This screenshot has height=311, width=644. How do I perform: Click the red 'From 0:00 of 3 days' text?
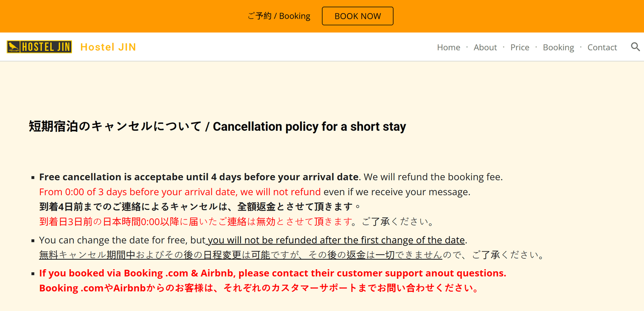click(180, 192)
